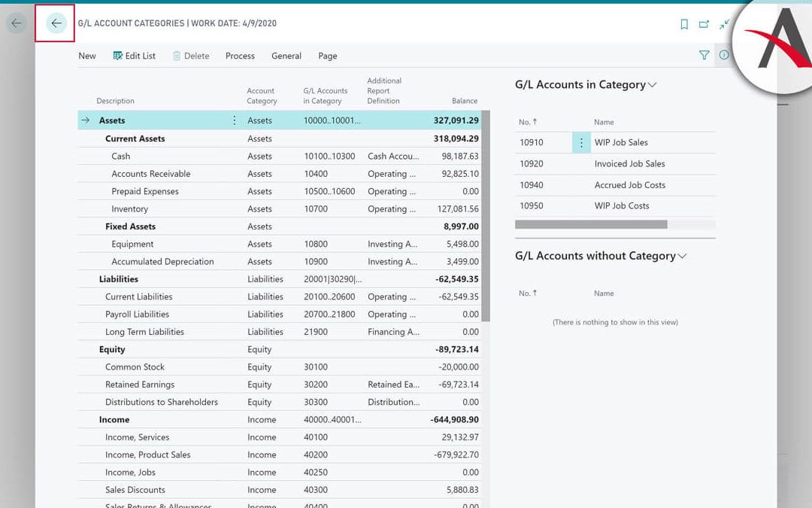Image resolution: width=812 pixels, height=508 pixels.
Task: Click the back arrow beside the page title
Action: [56, 23]
